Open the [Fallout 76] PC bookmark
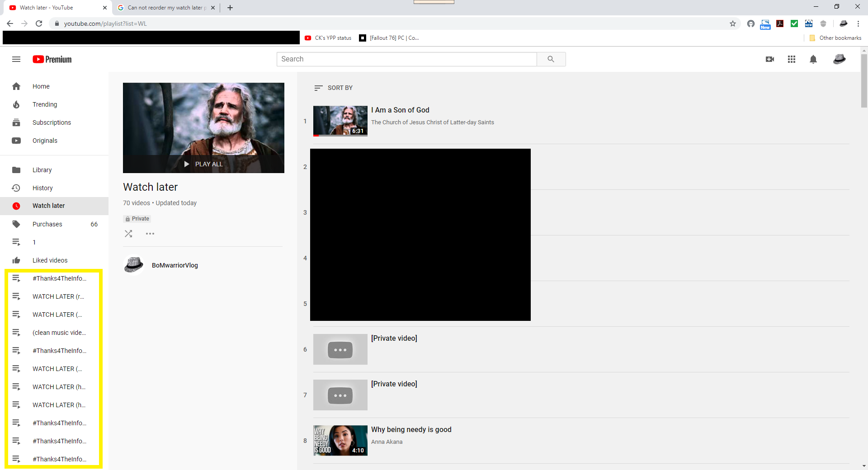 point(389,38)
